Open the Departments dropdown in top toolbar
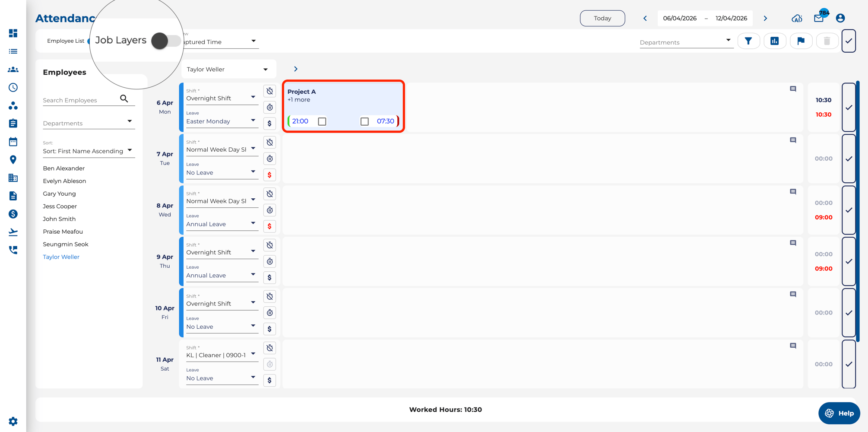Viewport: 868px width, 432px height. [686, 42]
